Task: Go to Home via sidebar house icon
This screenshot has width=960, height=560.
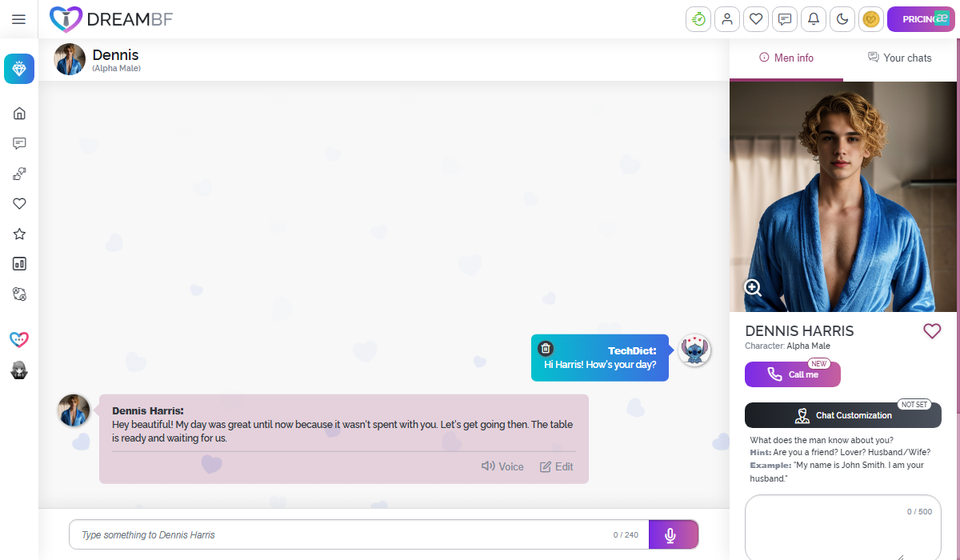Action: pyautogui.click(x=19, y=114)
